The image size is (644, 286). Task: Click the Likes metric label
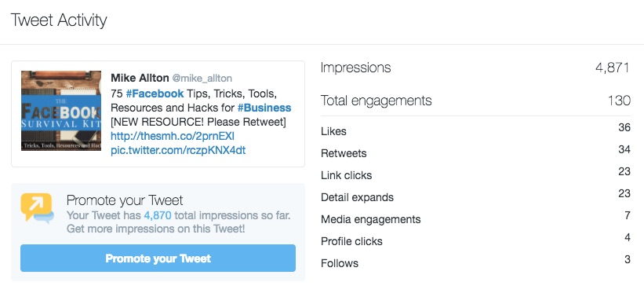[333, 131]
